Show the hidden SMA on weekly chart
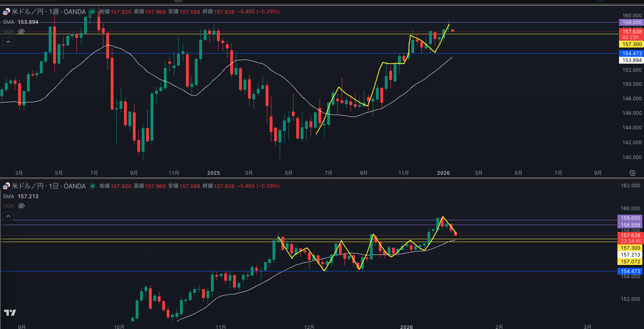644x329 pixels. (x=21, y=31)
